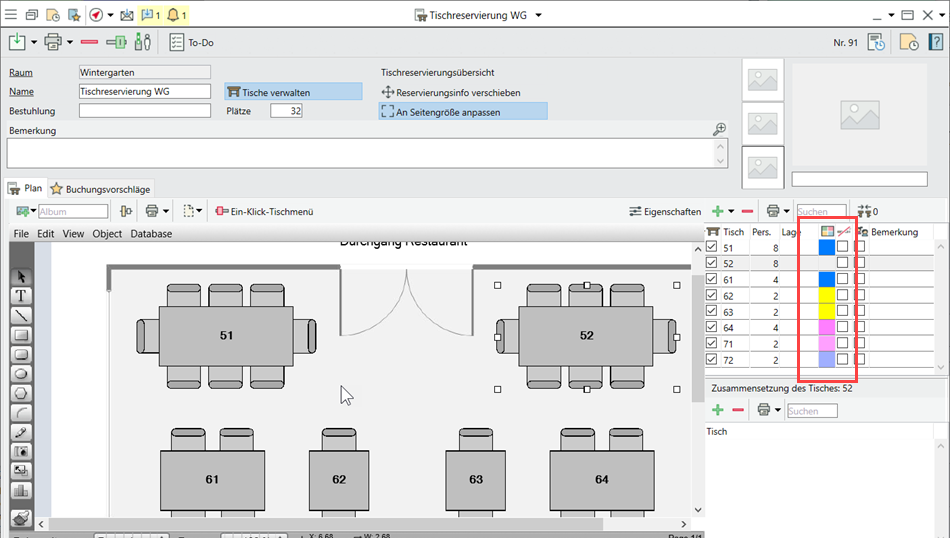Open the To-Do checklist
950x538 pixels.
pos(191,42)
